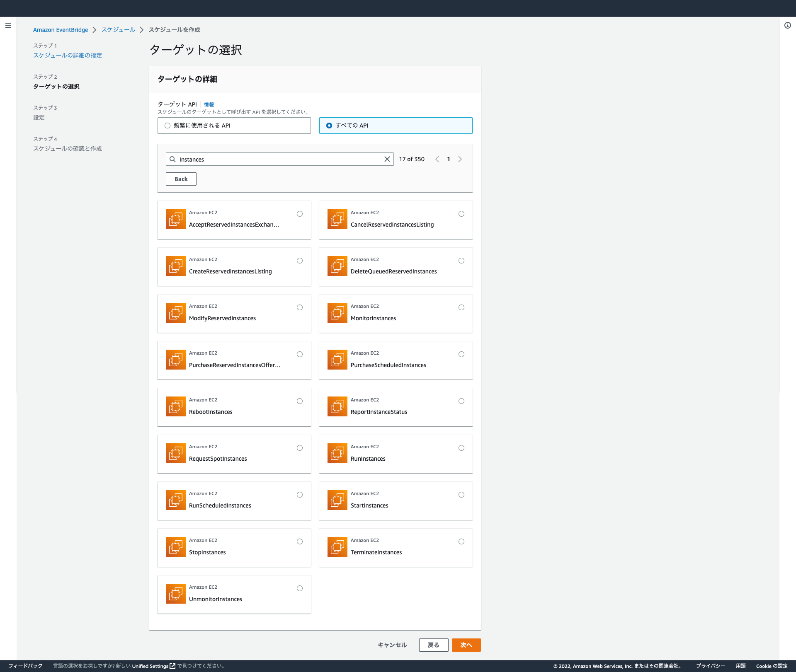This screenshot has height=672, width=796.
Task: Click the MonitorInstances EC2 icon
Action: coord(337,313)
